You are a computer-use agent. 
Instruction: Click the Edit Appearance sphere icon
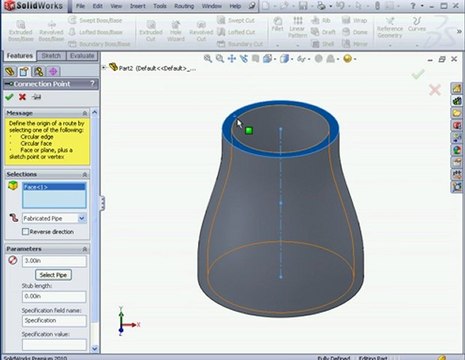[319, 59]
